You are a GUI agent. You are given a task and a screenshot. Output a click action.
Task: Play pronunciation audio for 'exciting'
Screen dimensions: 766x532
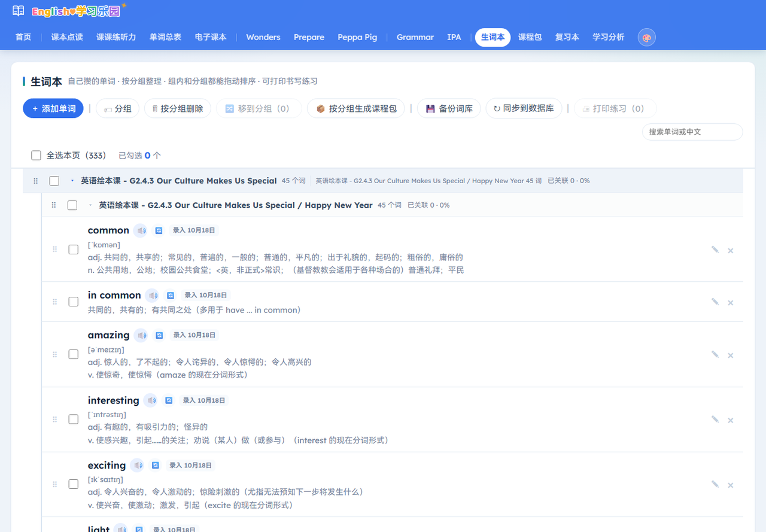click(x=138, y=465)
